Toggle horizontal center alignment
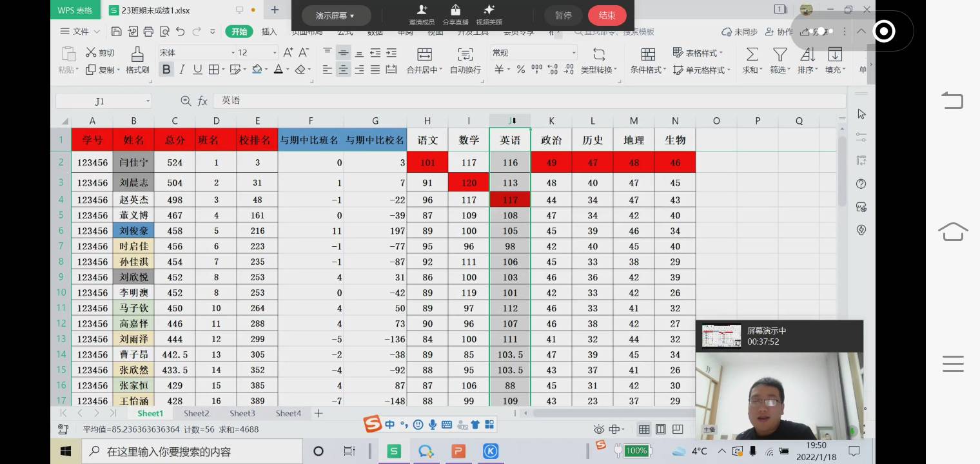 344,70
